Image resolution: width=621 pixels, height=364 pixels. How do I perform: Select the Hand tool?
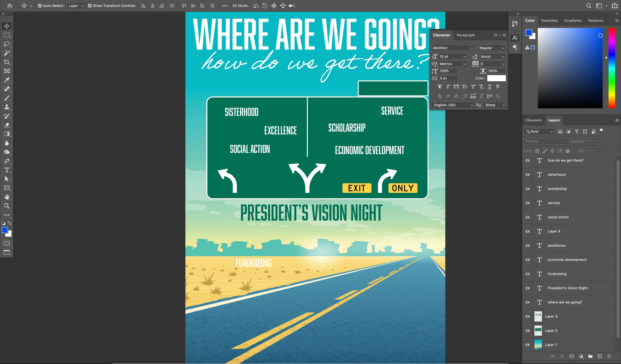7,197
